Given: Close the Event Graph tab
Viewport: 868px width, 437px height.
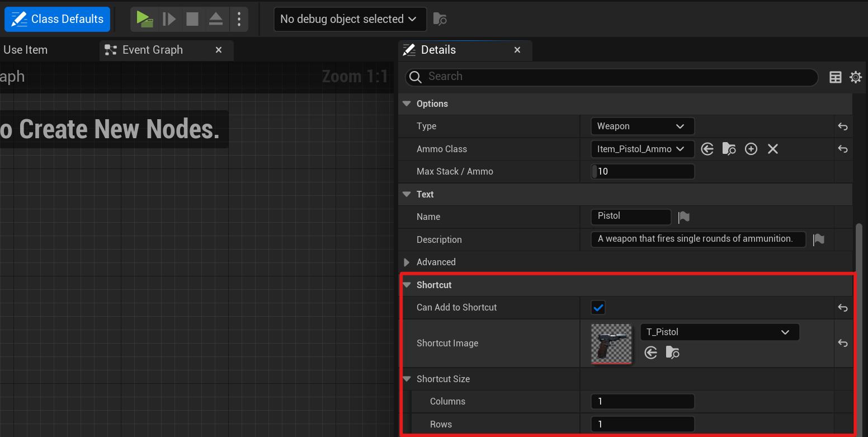Looking at the screenshot, I should [219, 50].
